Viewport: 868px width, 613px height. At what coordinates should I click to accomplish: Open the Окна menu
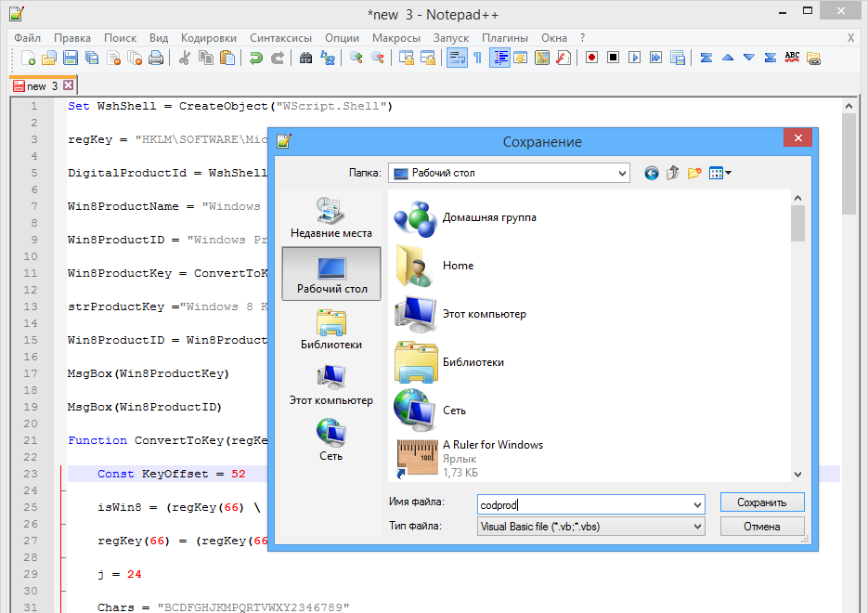point(553,38)
